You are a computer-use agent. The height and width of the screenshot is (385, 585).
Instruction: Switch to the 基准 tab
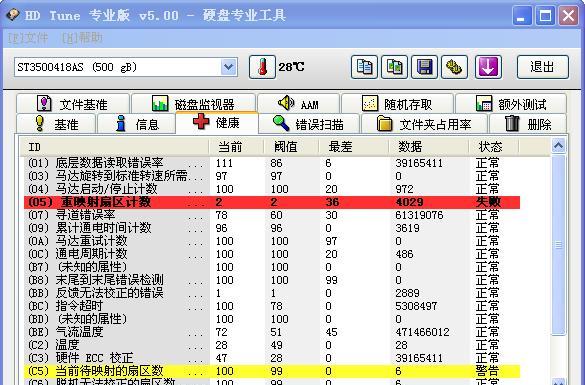[56, 123]
